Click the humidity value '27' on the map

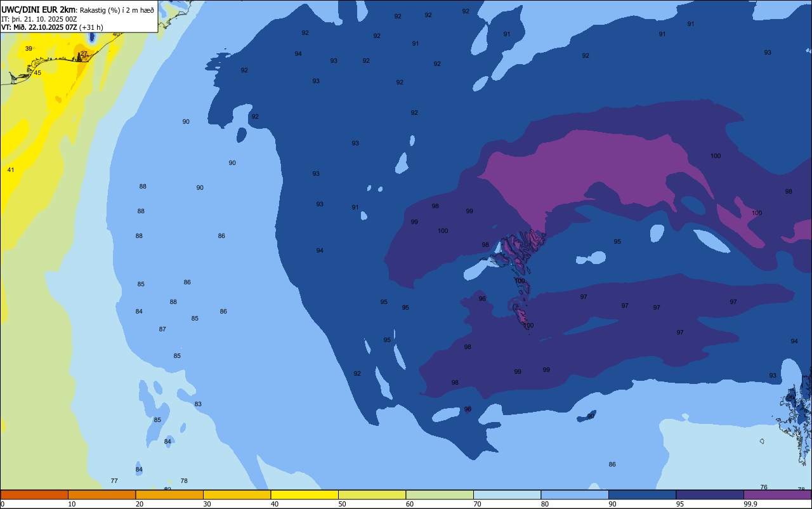[x=84, y=54]
